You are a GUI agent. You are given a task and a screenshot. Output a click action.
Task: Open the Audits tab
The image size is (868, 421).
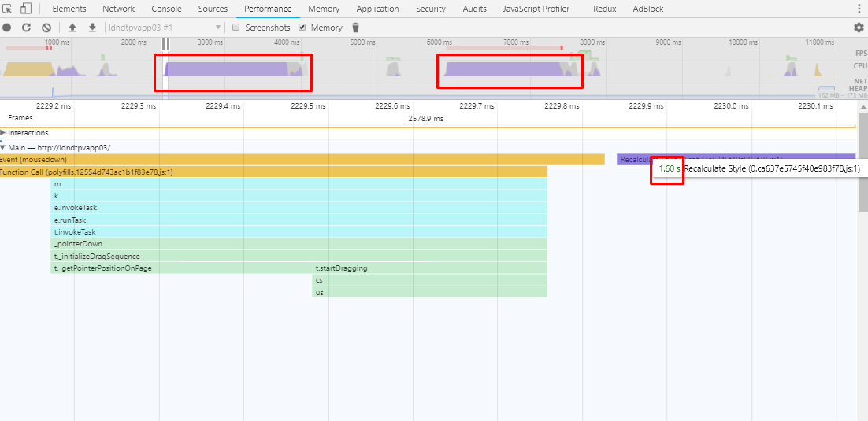click(x=474, y=9)
